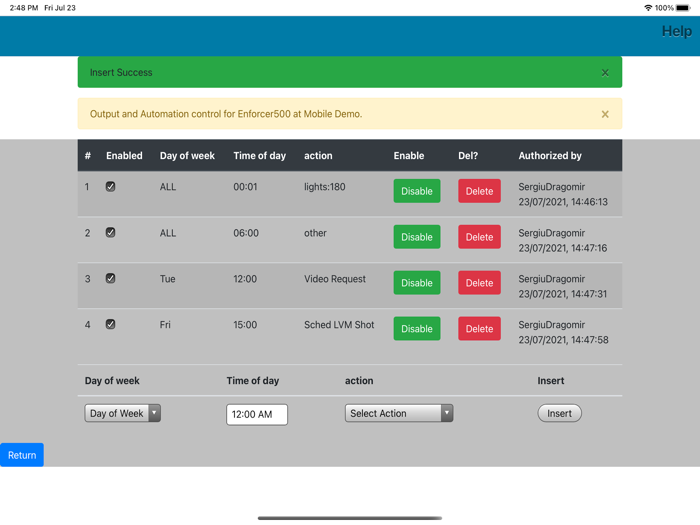Click the 'Sched LVM Shot' action cell

coord(339,325)
